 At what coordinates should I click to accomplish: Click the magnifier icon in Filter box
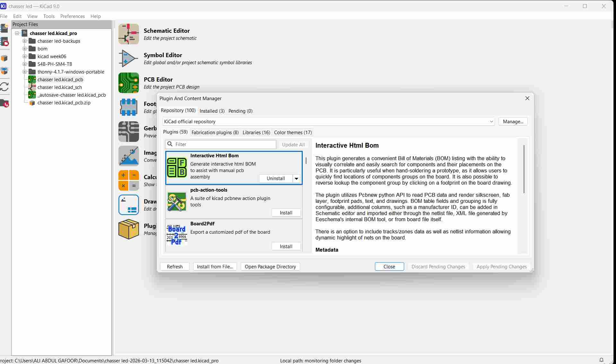(x=170, y=144)
